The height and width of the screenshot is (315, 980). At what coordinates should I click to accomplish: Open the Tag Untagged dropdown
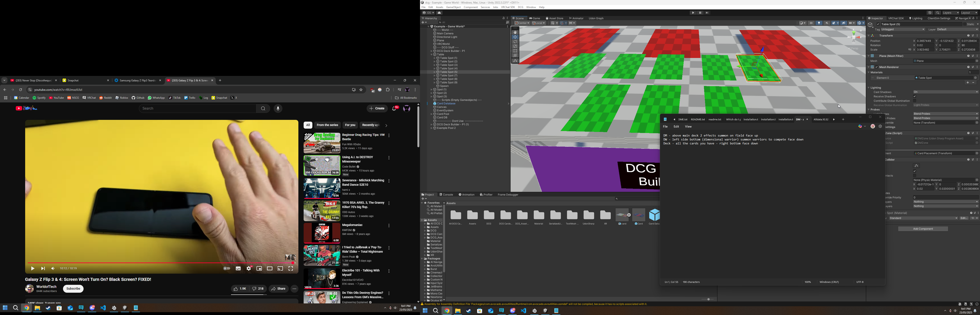coord(902,30)
